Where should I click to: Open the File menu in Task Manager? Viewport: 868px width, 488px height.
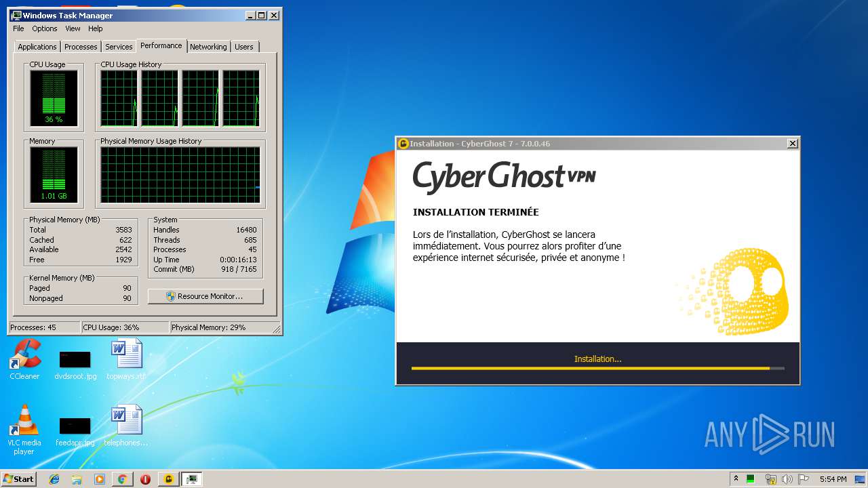click(18, 28)
